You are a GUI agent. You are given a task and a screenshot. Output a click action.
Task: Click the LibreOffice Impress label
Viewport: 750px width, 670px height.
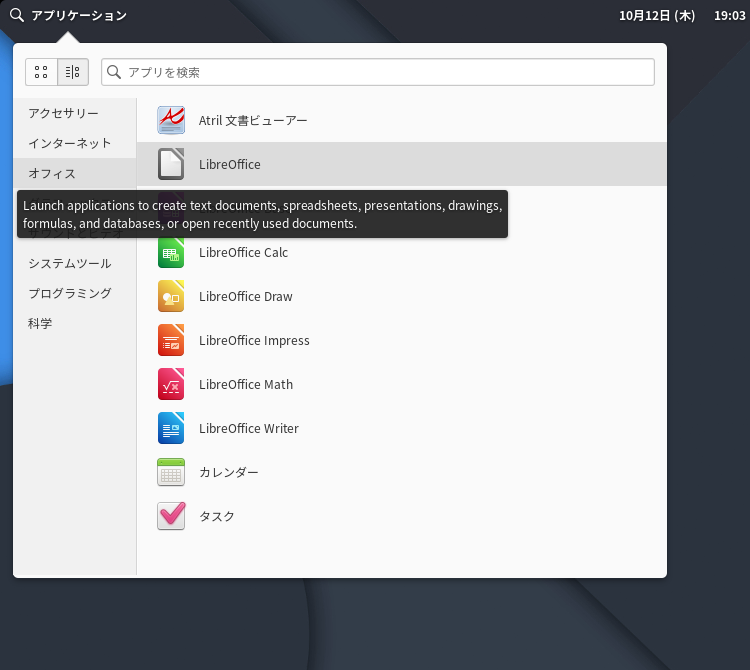pos(254,340)
